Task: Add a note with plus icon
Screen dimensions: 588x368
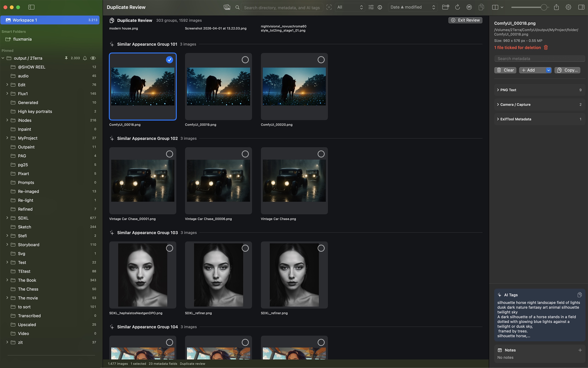Action: pyautogui.click(x=580, y=350)
